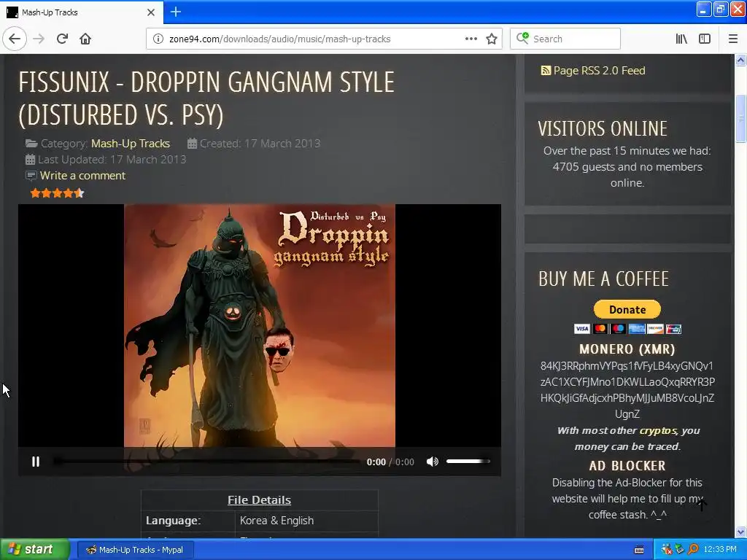Click the first system tray icon
The image size is (747, 560).
pos(667,550)
